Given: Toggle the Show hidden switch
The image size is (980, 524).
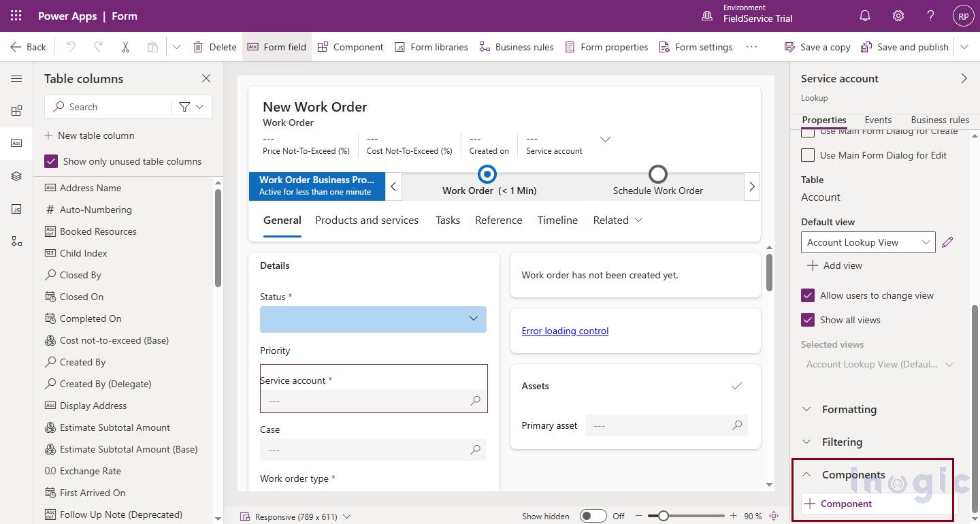Looking at the screenshot, I should coord(593,516).
